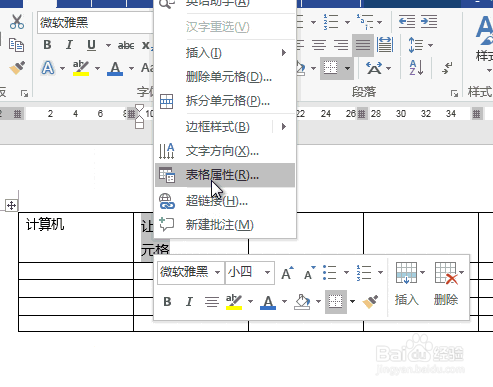Screen dimensions: 493x387
Task: Click the multilevel list icon in ribbon
Action: [x=365, y=22]
